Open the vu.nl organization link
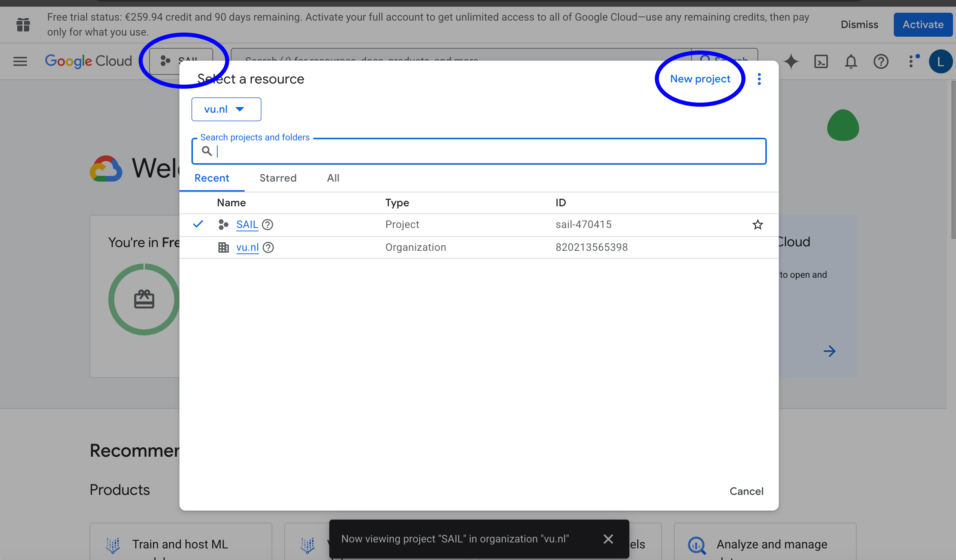Screen dimensions: 956x560 (247, 247)
